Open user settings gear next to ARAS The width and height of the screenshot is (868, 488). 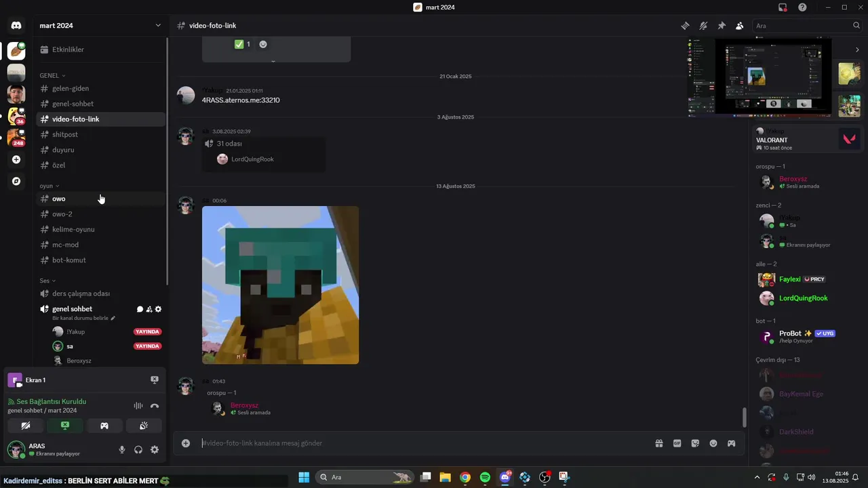click(x=155, y=449)
